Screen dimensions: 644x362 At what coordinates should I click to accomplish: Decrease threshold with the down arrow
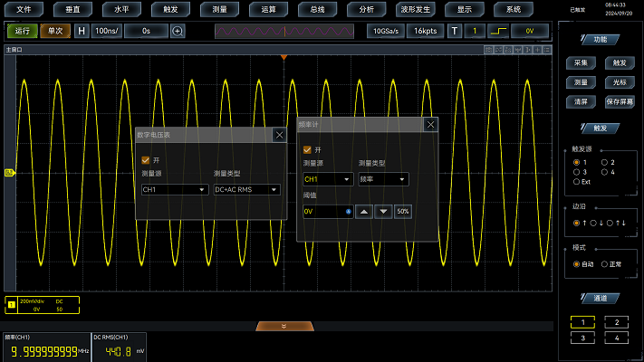[x=383, y=212]
